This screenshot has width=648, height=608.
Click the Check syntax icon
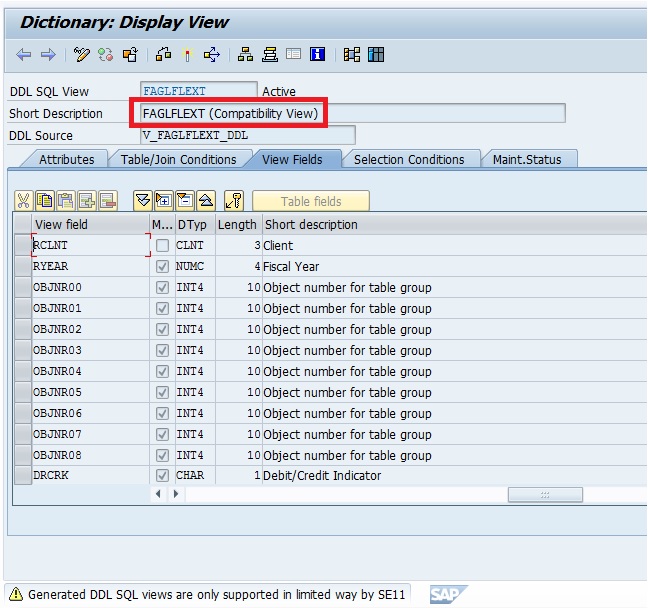164,55
